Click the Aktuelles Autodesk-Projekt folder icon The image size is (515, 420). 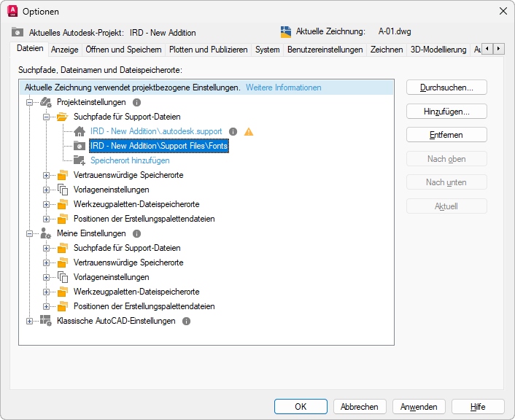tap(18, 32)
